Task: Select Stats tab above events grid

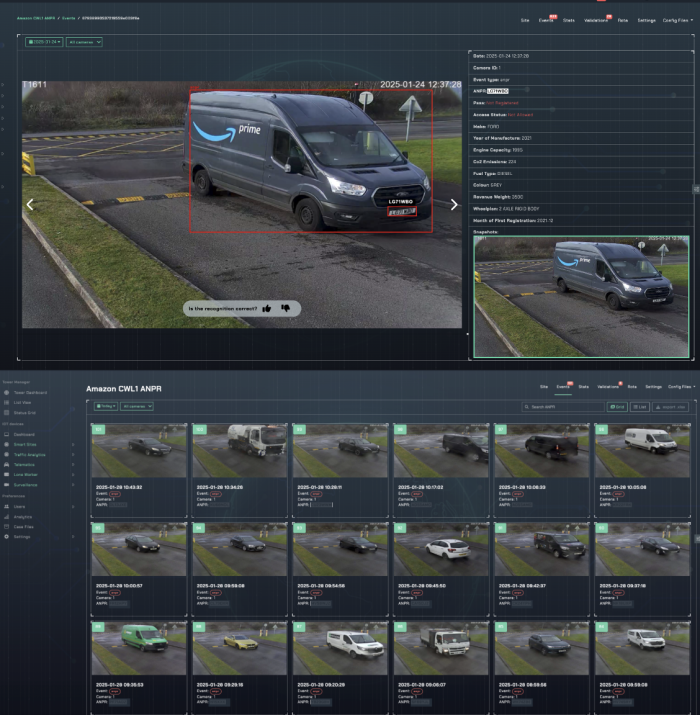Action: (584, 387)
